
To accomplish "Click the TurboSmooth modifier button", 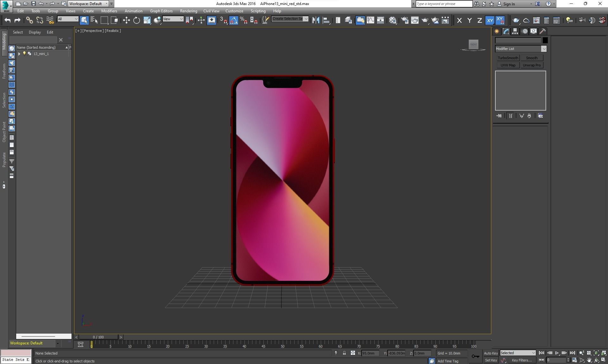I will click(x=508, y=58).
